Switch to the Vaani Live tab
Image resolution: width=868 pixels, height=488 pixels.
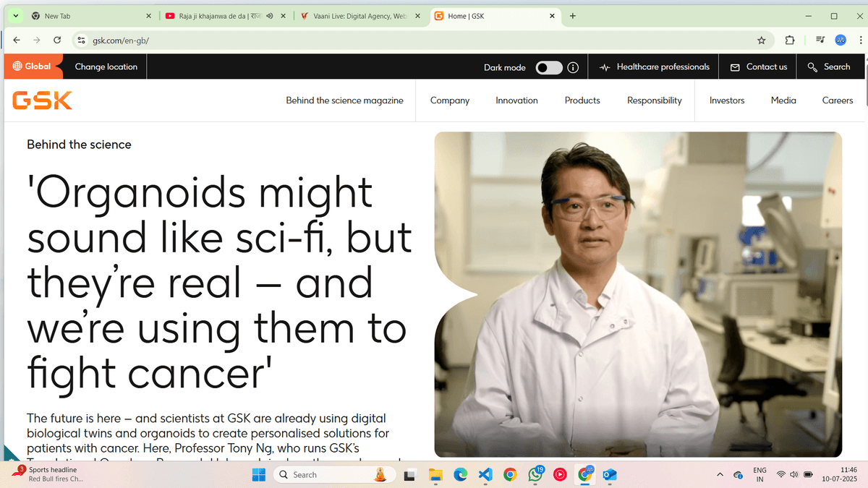(360, 16)
